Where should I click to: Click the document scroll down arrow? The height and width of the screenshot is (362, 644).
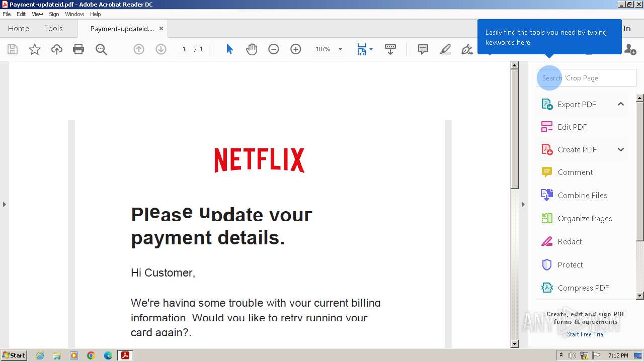click(x=514, y=344)
